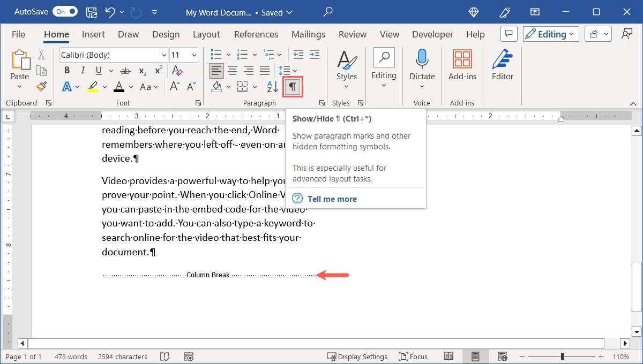The image size is (643, 364).
Task: Open the Calibri font dropdown
Action: pos(163,55)
